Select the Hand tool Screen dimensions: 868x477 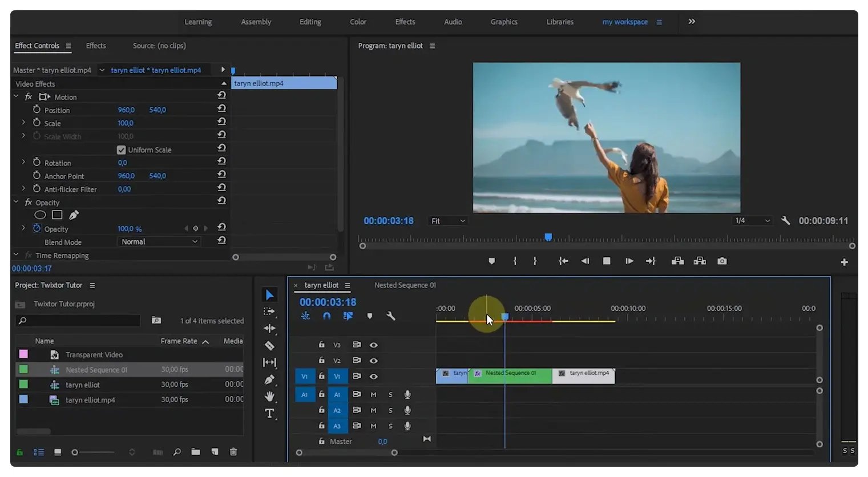pos(269,396)
